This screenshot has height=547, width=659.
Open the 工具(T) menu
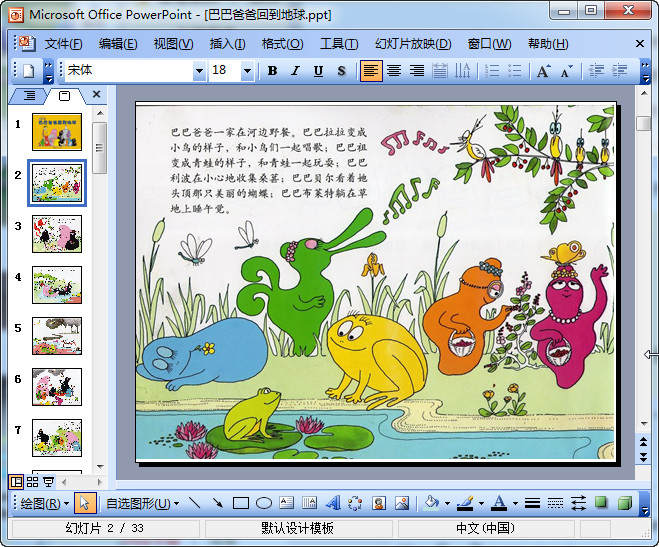[x=339, y=44]
